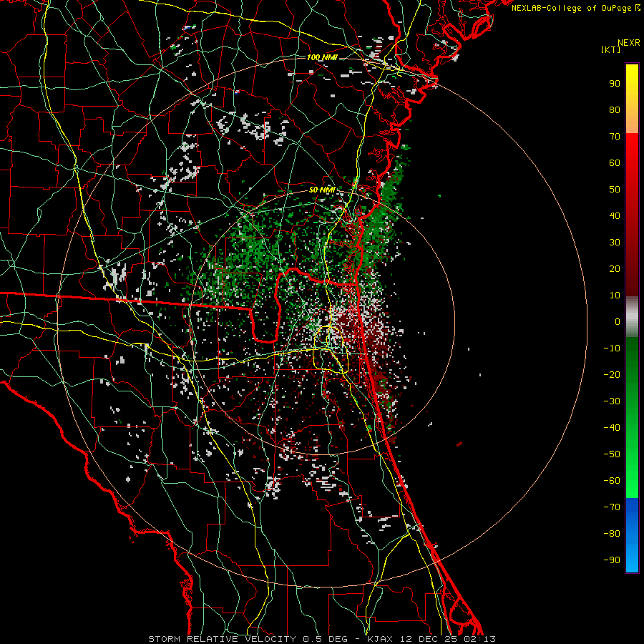Viewport: 644px width, 644px height.
Task: Click the -70 value on the velocity scale
Action: pos(612,507)
